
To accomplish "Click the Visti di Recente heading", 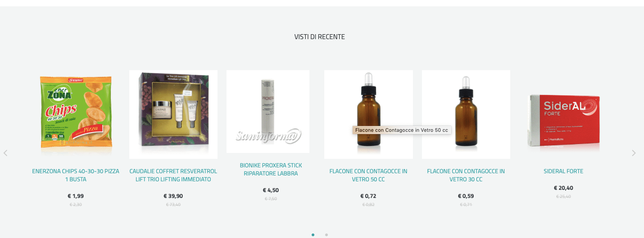I will (x=320, y=37).
